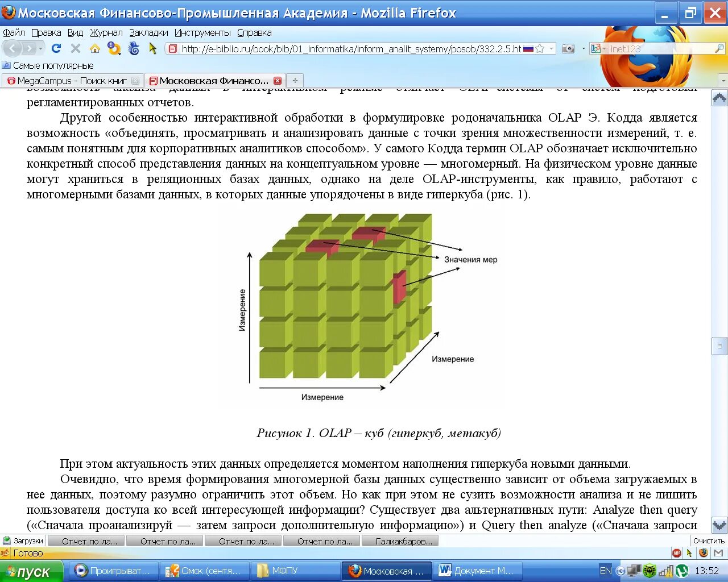Open the back/forward history dropdown
Viewport: 728px width, 582px height.
(x=40, y=49)
